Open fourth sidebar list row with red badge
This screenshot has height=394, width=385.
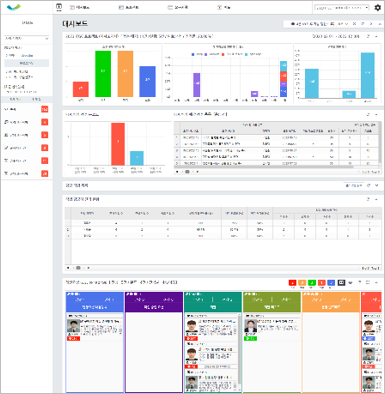pyautogui.click(x=26, y=148)
